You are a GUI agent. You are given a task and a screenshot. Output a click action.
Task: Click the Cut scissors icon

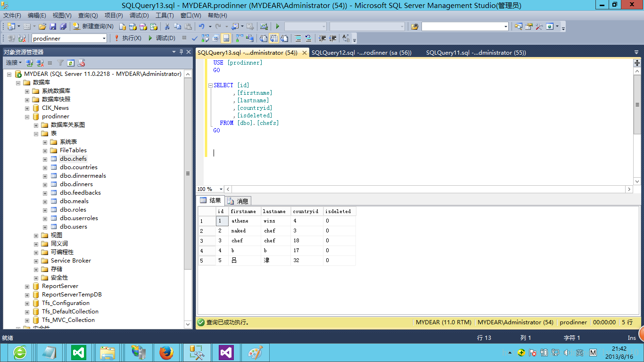(x=166, y=26)
